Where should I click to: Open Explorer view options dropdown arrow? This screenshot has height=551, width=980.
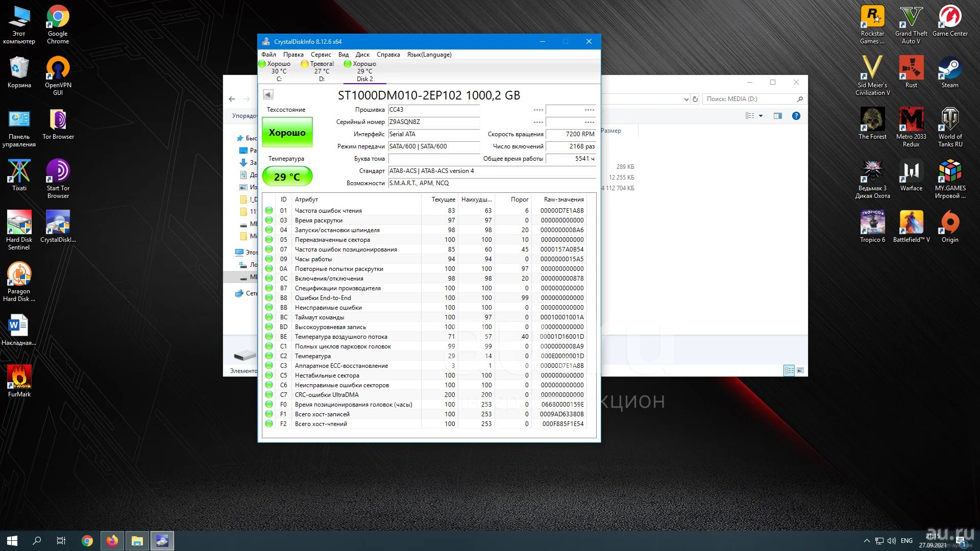761,116
